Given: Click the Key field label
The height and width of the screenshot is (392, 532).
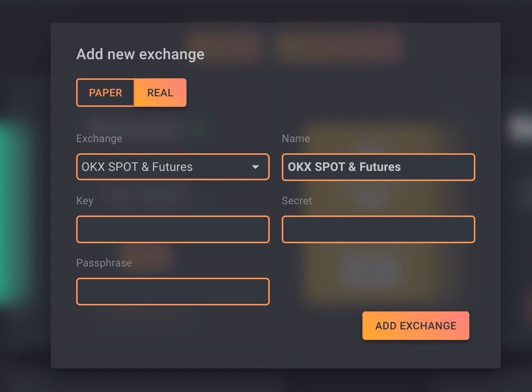Looking at the screenshot, I should point(84,201).
